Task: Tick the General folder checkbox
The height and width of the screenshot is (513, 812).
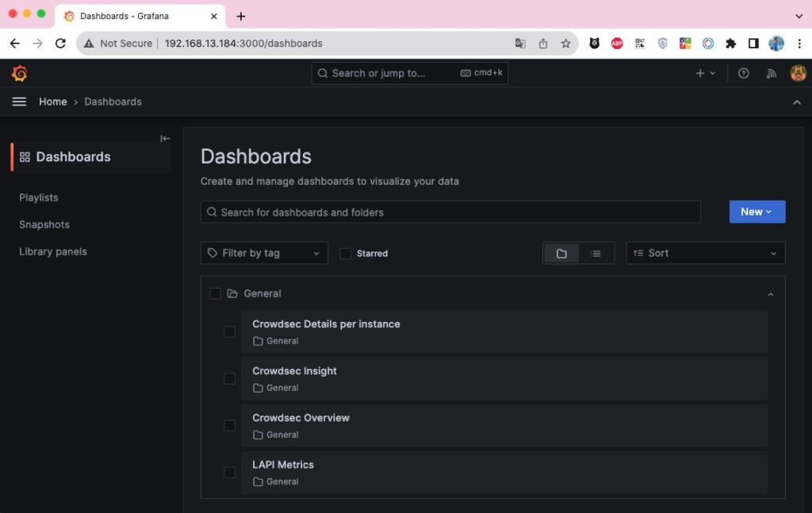Action: [x=216, y=293]
